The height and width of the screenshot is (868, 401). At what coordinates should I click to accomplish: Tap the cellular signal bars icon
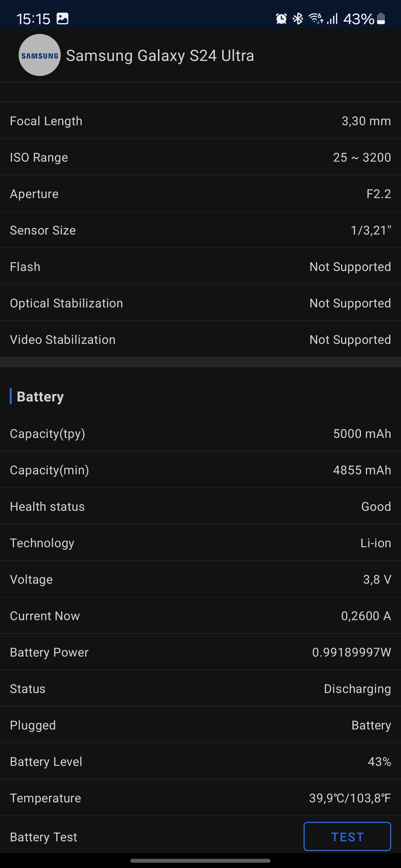tap(332, 19)
